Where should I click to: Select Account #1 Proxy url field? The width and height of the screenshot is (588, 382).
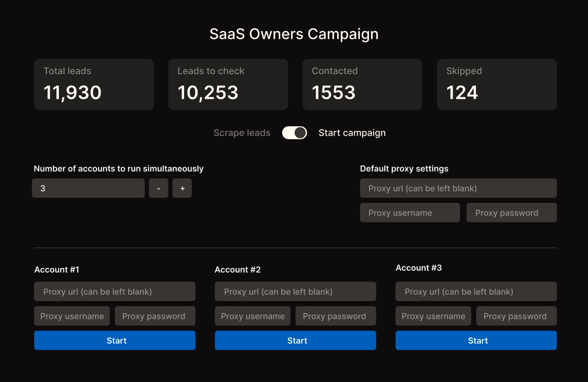115,292
